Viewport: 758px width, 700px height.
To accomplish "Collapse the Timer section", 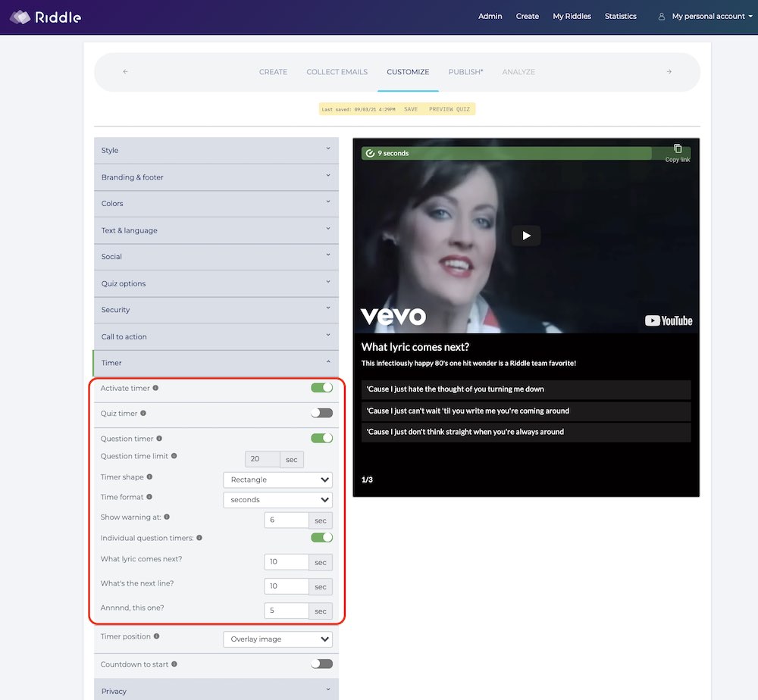I will click(x=216, y=363).
